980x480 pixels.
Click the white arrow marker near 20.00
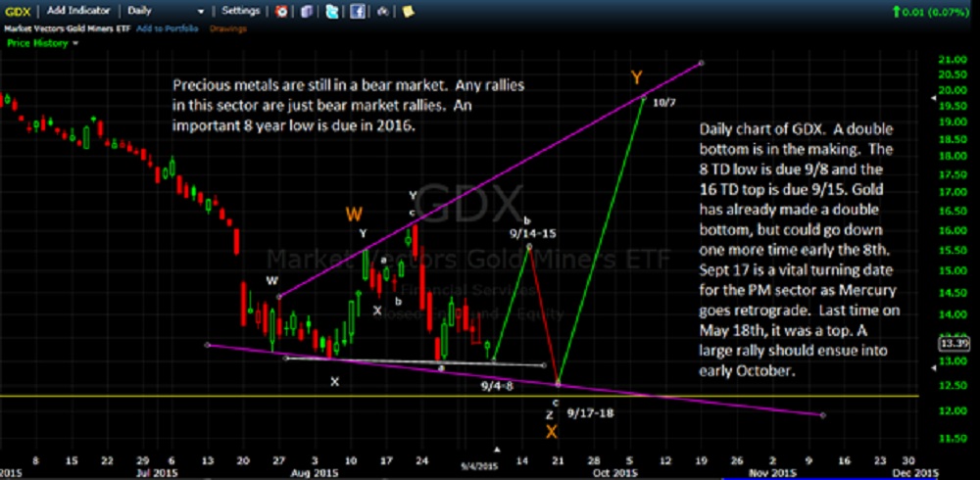click(x=930, y=98)
